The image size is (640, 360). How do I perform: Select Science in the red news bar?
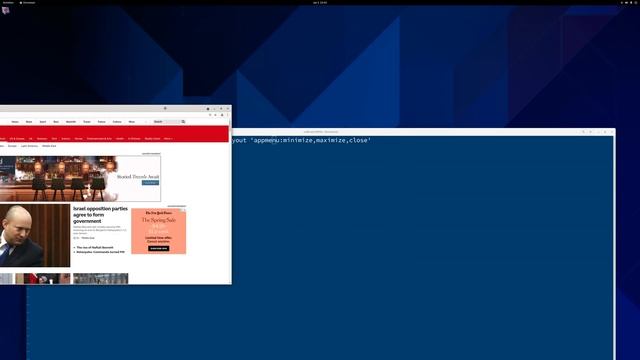(x=66, y=139)
